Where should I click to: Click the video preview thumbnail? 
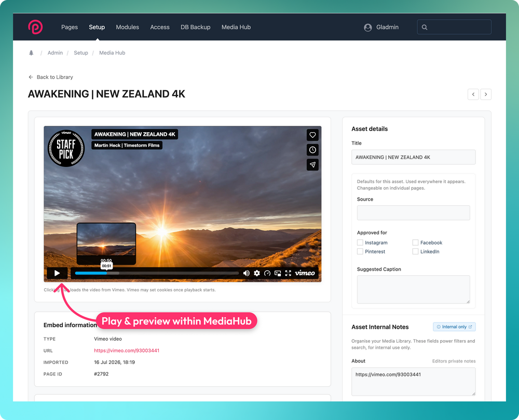106,243
